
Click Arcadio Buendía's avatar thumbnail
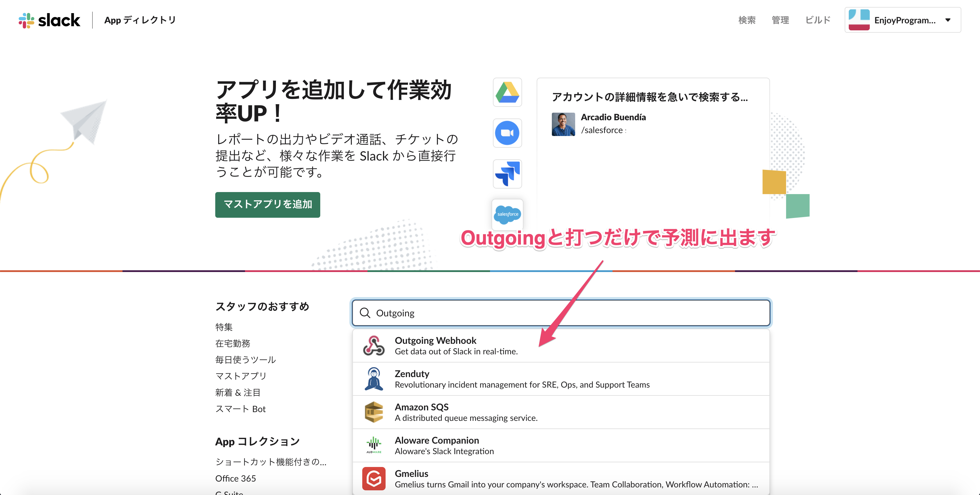(x=563, y=124)
